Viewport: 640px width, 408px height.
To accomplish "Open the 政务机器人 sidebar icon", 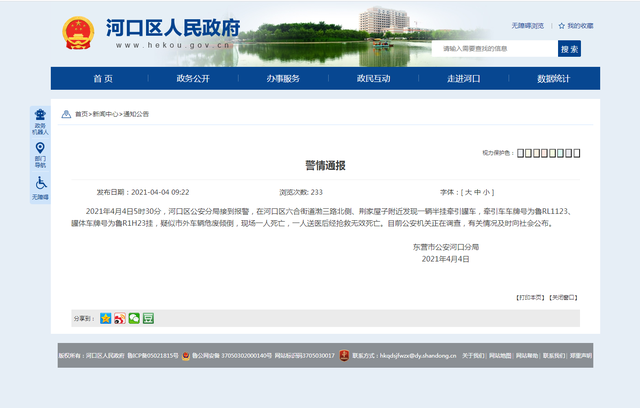I will (40, 122).
